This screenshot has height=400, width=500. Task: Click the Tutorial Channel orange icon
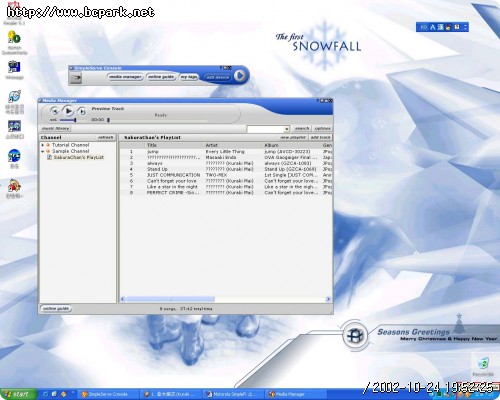(x=48, y=145)
